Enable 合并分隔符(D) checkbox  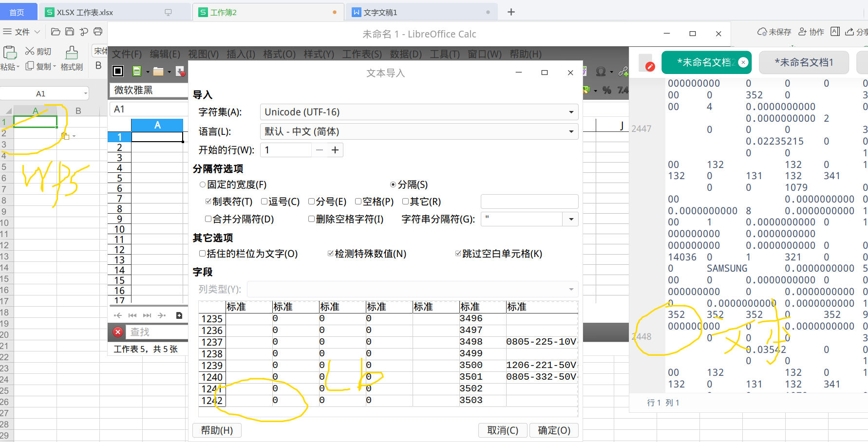(x=208, y=219)
